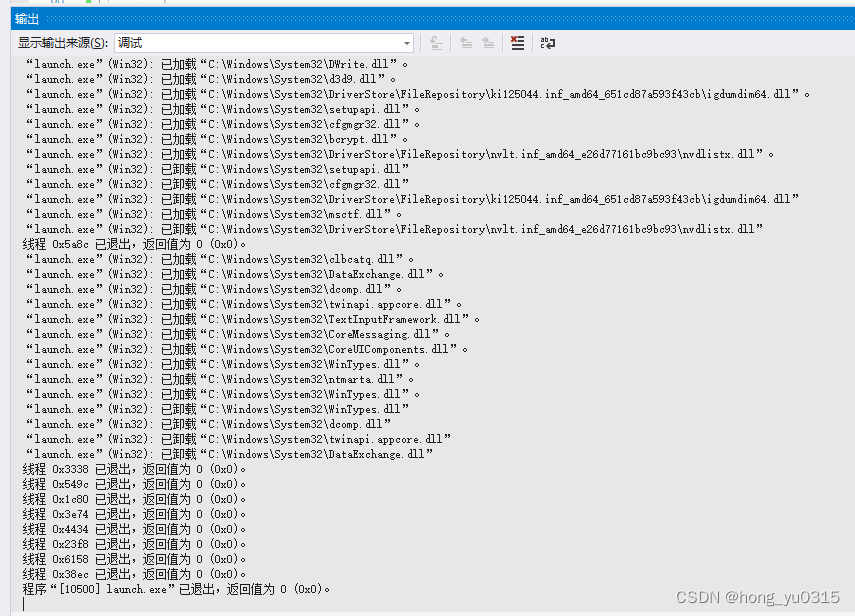Select the line loading DWrite.dll
The width and height of the screenshot is (855, 616).
pyautogui.click(x=216, y=64)
